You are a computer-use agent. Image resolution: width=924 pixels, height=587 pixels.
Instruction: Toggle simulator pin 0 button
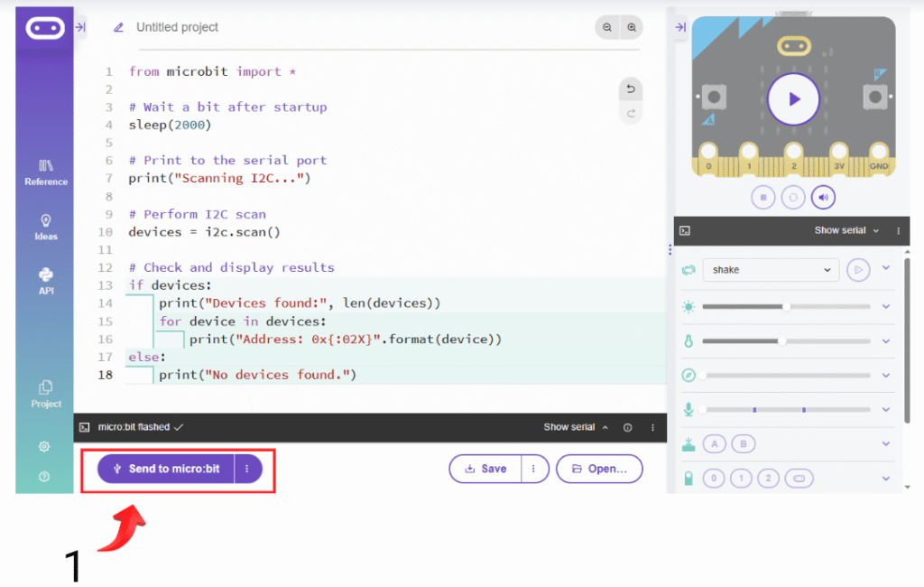click(714, 479)
